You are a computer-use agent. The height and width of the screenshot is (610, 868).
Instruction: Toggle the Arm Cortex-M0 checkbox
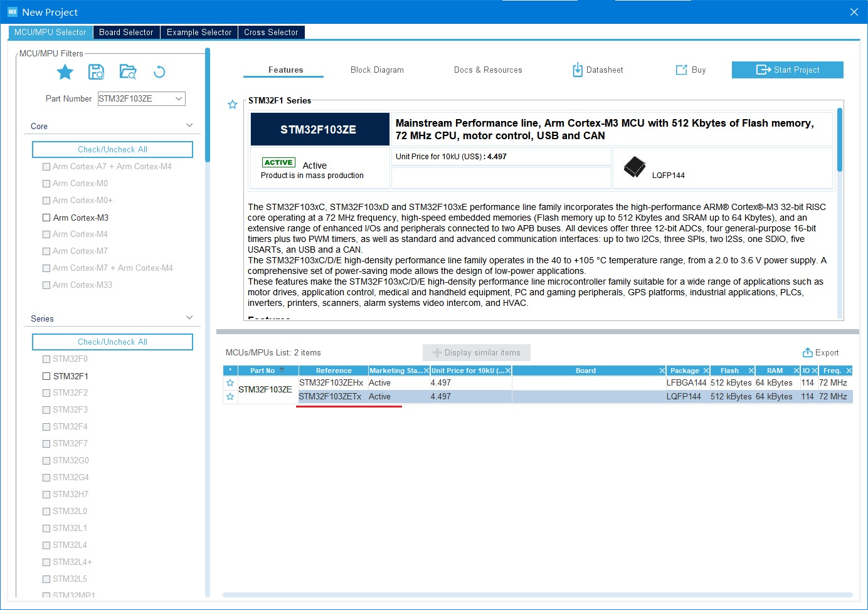46,184
